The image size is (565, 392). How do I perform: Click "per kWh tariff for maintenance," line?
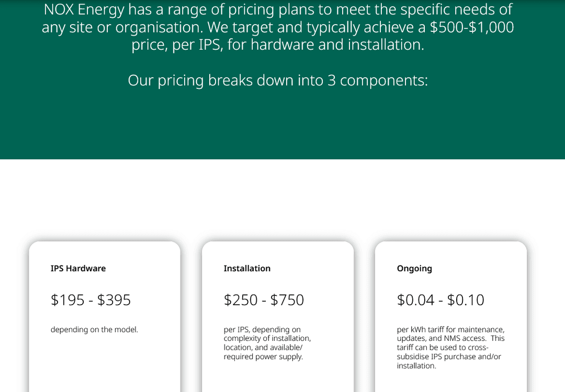tap(450, 330)
